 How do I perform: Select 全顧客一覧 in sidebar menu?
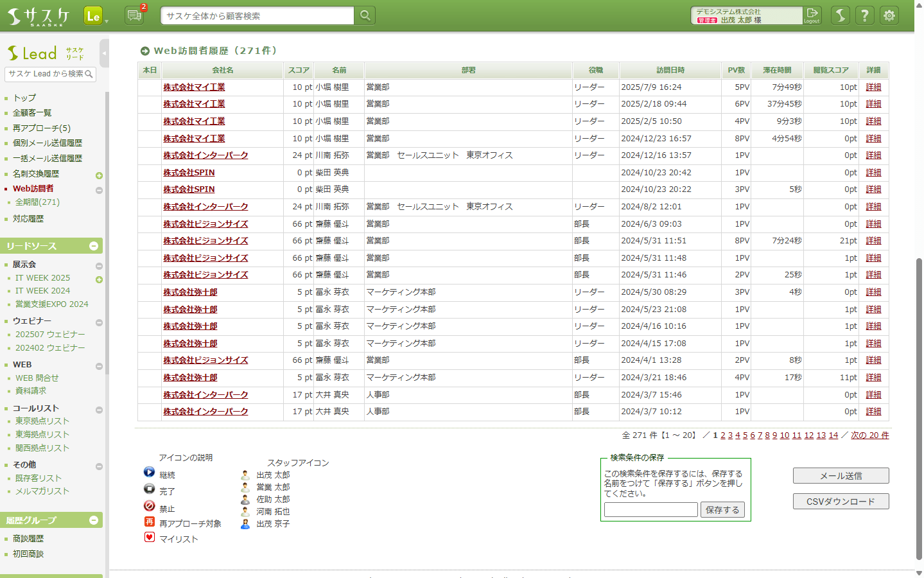coord(32,112)
